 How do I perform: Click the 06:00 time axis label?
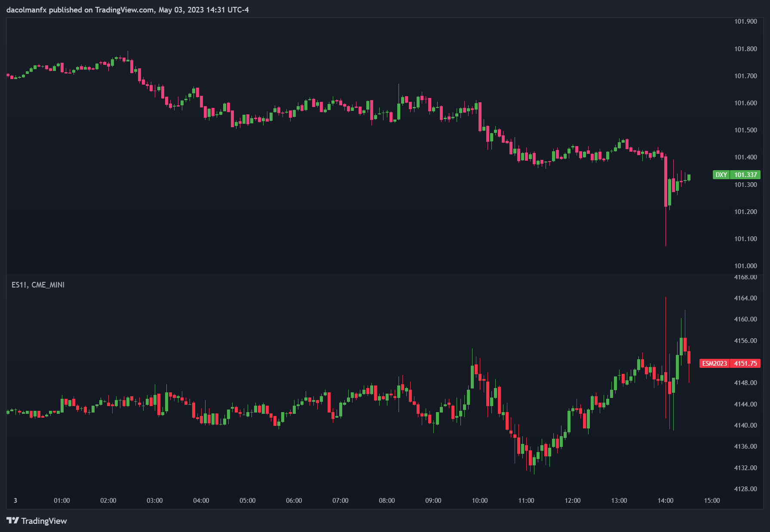coord(294,501)
